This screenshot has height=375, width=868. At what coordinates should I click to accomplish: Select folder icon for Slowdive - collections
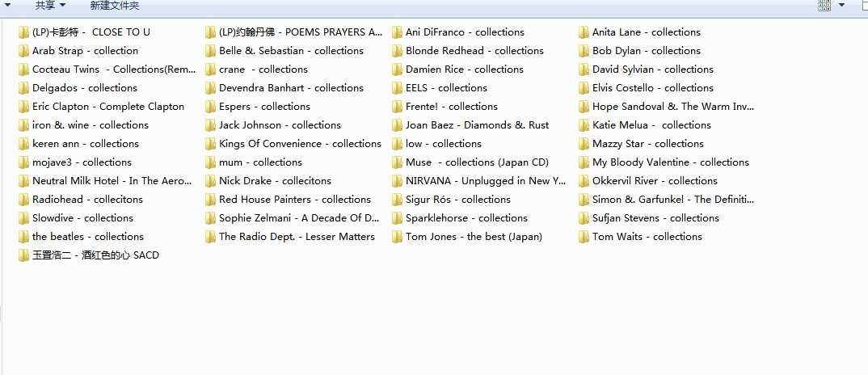click(23, 217)
